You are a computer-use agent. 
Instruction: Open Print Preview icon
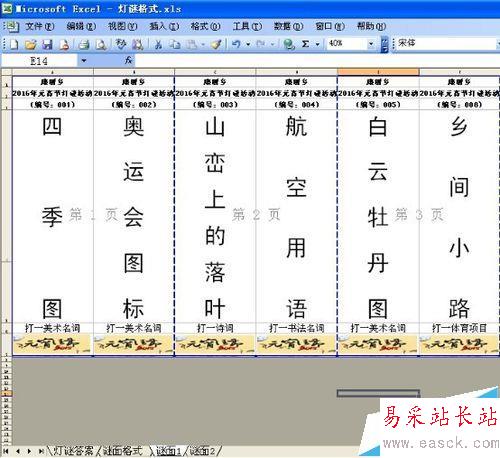pos(101,44)
